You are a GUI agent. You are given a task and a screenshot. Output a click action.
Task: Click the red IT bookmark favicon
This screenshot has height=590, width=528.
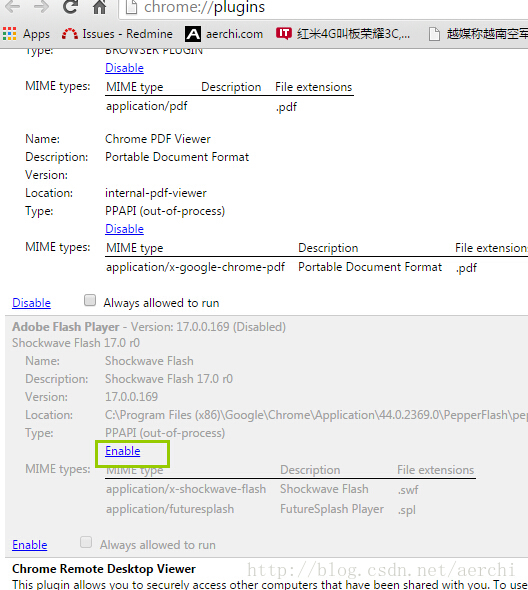pos(284,33)
